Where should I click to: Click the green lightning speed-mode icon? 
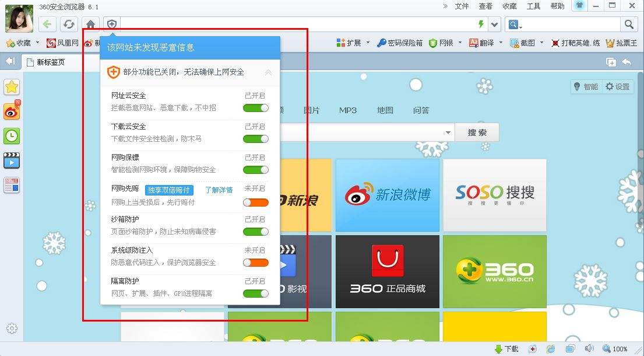481,24
